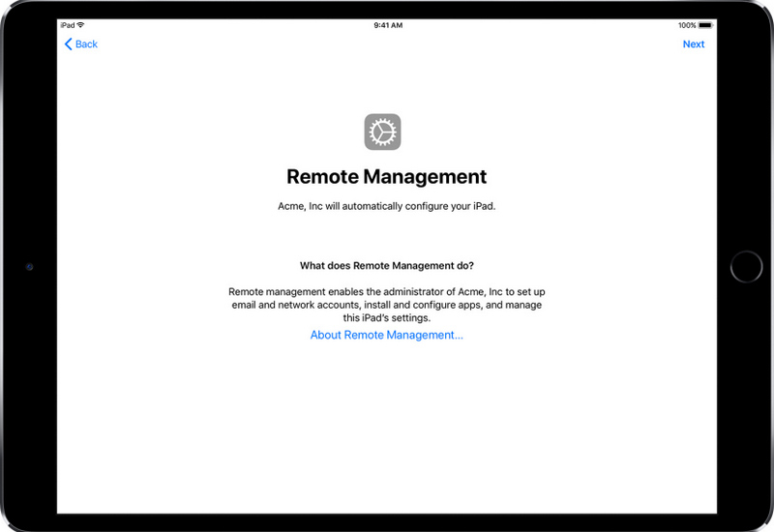The image size is (774, 532).
Task: Tap the front camera on the bezel
Action: (x=29, y=267)
